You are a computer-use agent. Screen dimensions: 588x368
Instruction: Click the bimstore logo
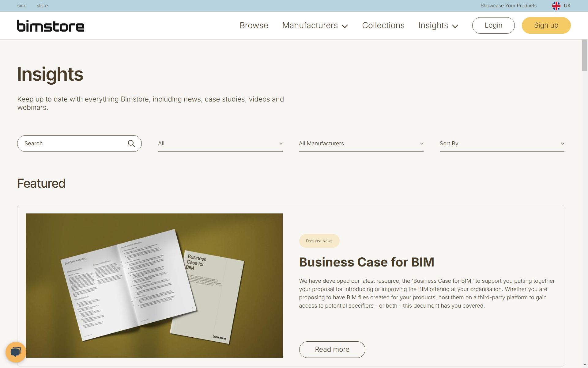pyautogui.click(x=51, y=26)
